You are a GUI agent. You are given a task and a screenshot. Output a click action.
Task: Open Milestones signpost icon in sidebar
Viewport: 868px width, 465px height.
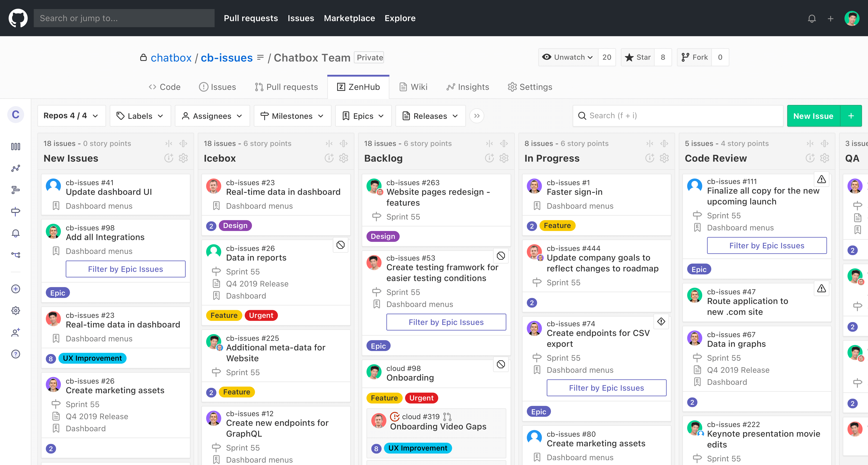point(16,211)
